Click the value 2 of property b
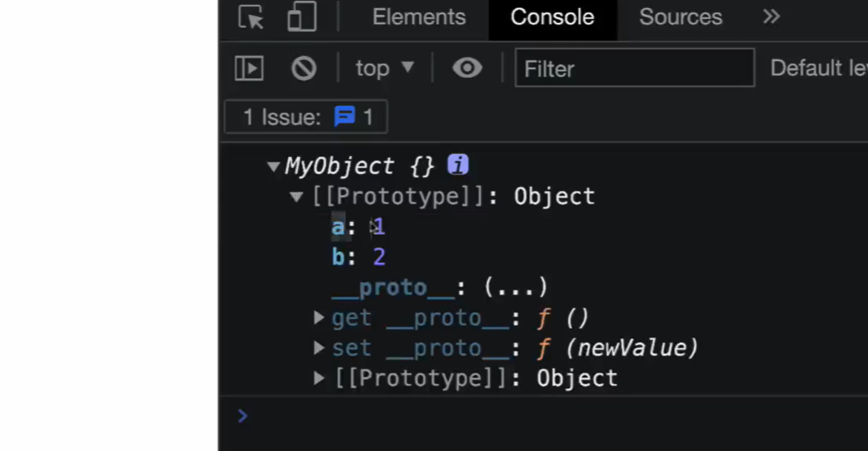This screenshot has width=868, height=451. pyautogui.click(x=379, y=257)
